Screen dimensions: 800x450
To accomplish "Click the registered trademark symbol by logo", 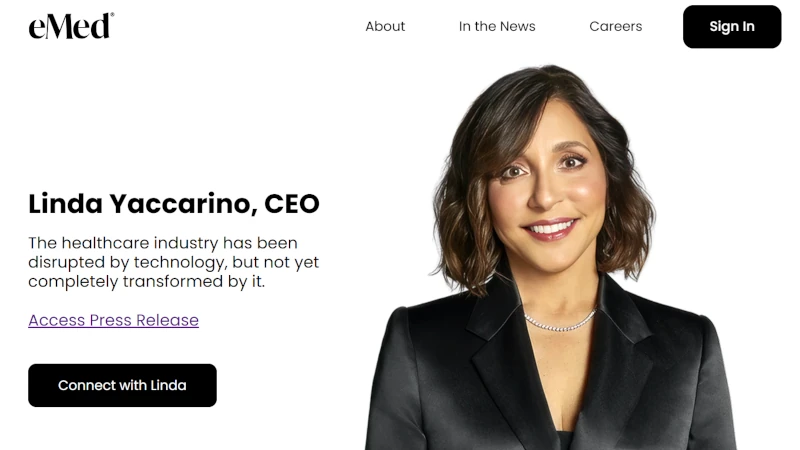I will click(x=112, y=15).
